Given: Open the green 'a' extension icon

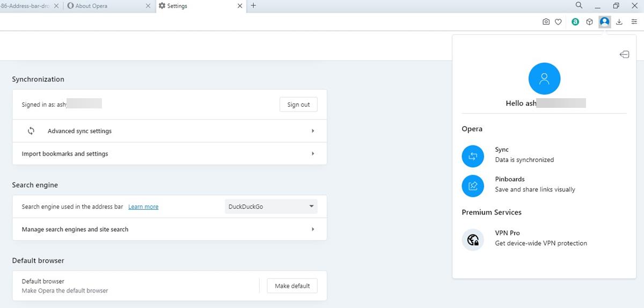Looking at the screenshot, I should (x=575, y=22).
